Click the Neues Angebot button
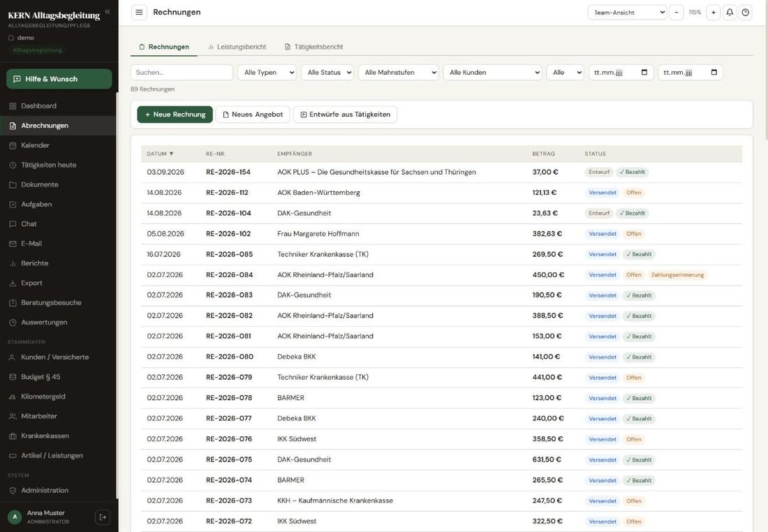This screenshot has height=532, width=768. (253, 114)
